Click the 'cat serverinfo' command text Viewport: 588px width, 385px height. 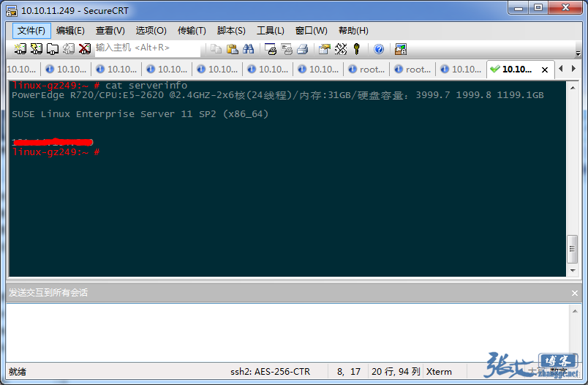(x=146, y=86)
